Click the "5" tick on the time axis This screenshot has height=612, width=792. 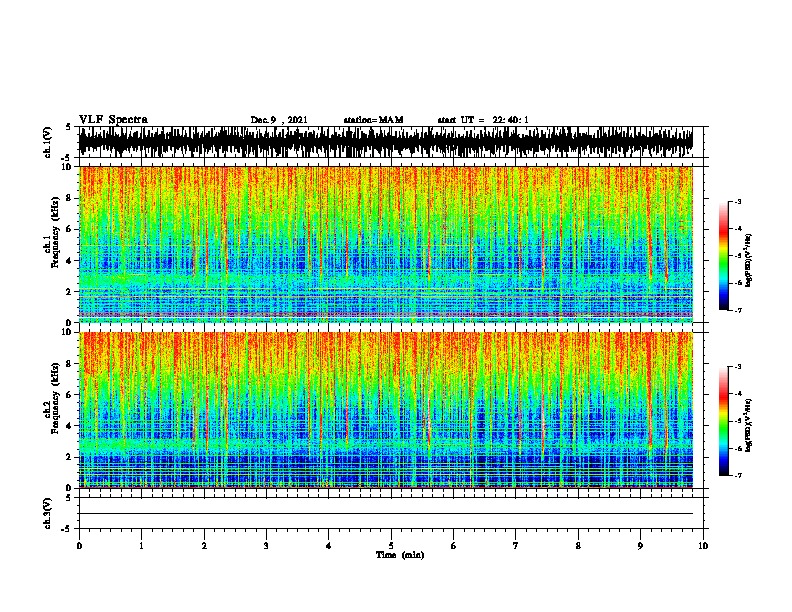click(x=391, y=546)
